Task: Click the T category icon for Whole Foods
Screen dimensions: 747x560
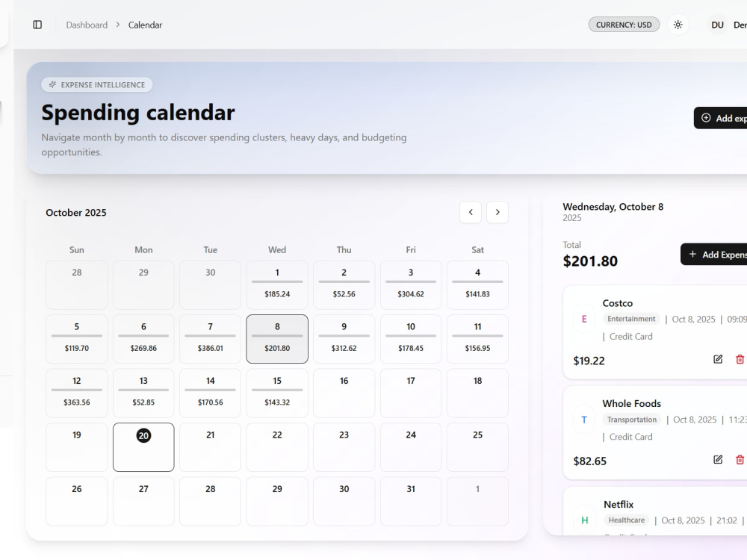Action: tap(584, 420)
